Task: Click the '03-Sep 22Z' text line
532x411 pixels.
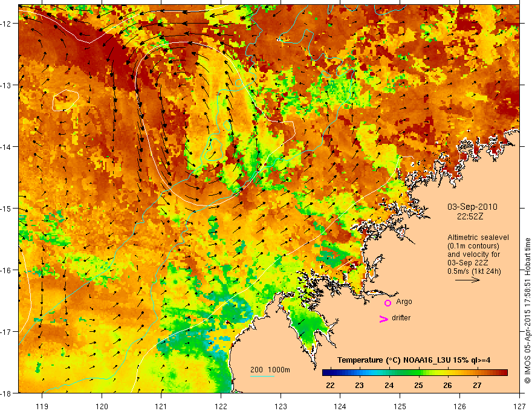Action: point(467,263)
